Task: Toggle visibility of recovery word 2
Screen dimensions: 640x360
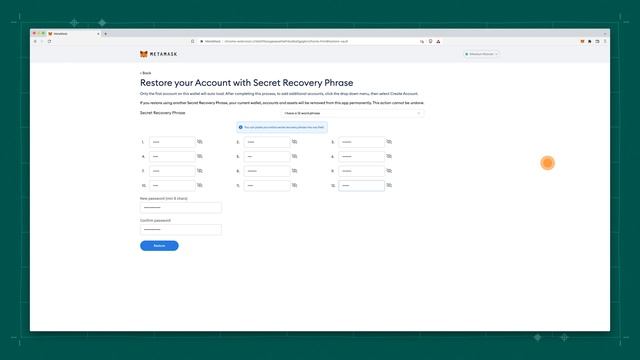Action: tap(294, 142)
